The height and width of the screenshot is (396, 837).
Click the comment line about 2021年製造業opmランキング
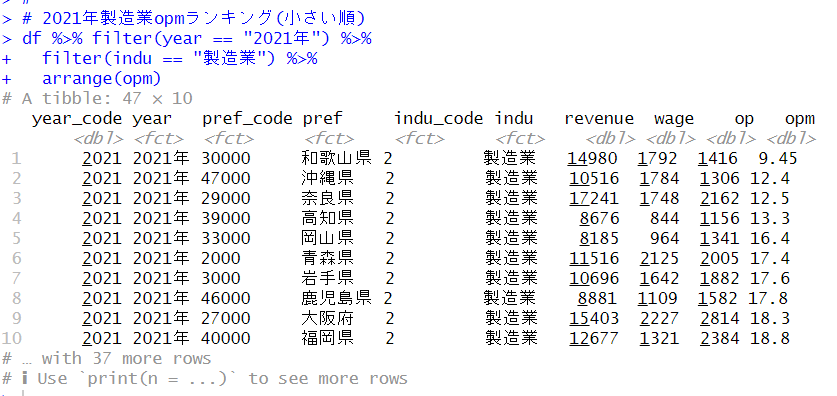193,18
